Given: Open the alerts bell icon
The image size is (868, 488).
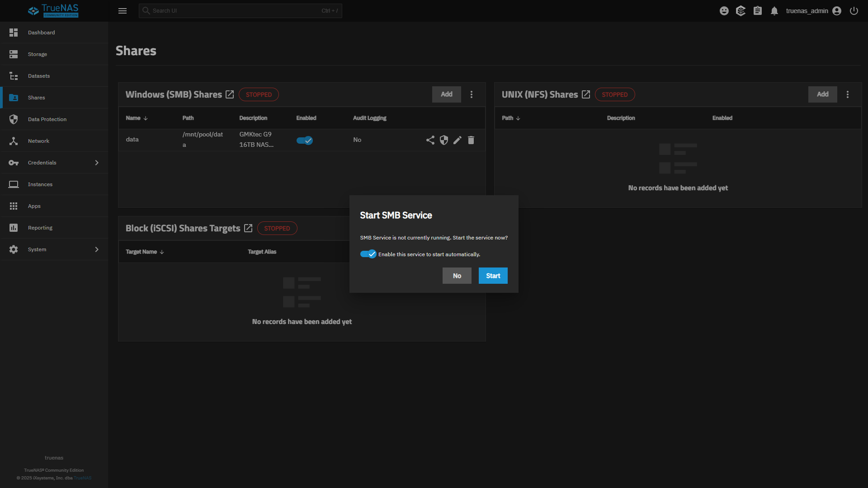Looking at the screenshot, I should pos(774,11).
